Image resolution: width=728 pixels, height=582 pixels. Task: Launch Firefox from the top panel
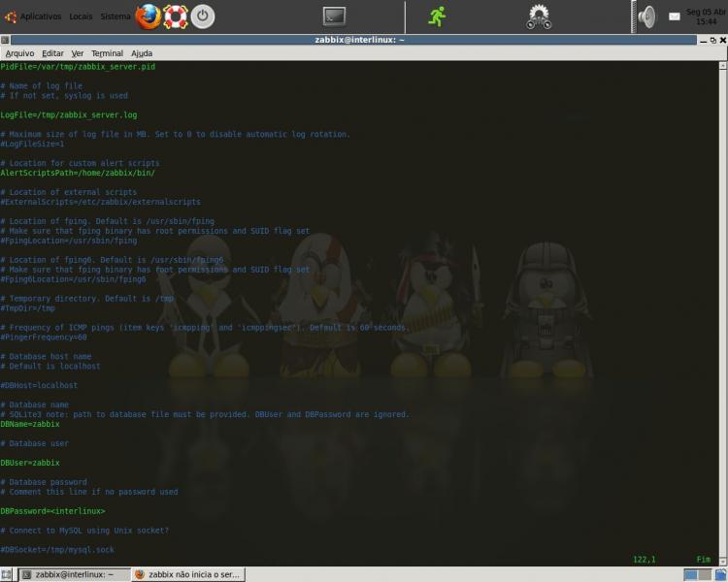coord(149,16)
